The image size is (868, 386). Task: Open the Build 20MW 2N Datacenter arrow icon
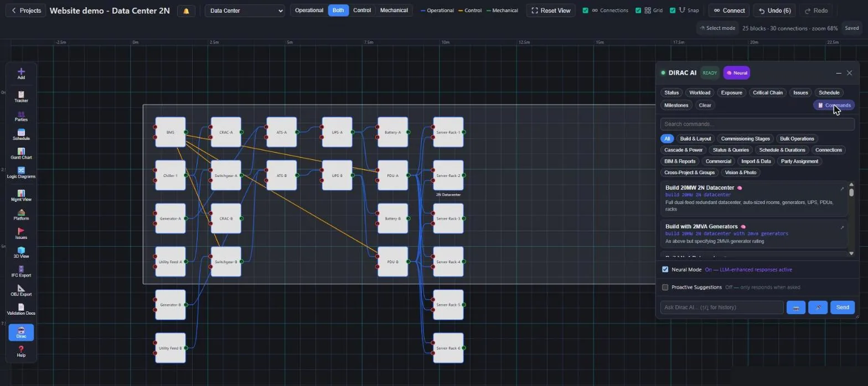coord(842,189)
